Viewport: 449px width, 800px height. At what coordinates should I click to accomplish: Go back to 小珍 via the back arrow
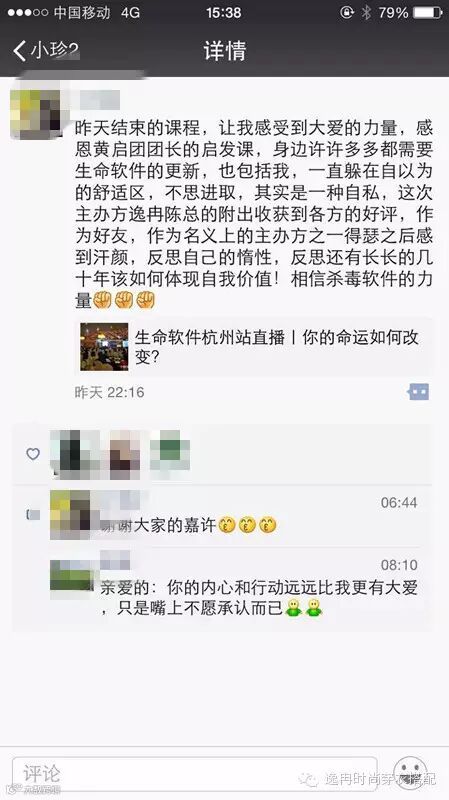tap(19, 51)
